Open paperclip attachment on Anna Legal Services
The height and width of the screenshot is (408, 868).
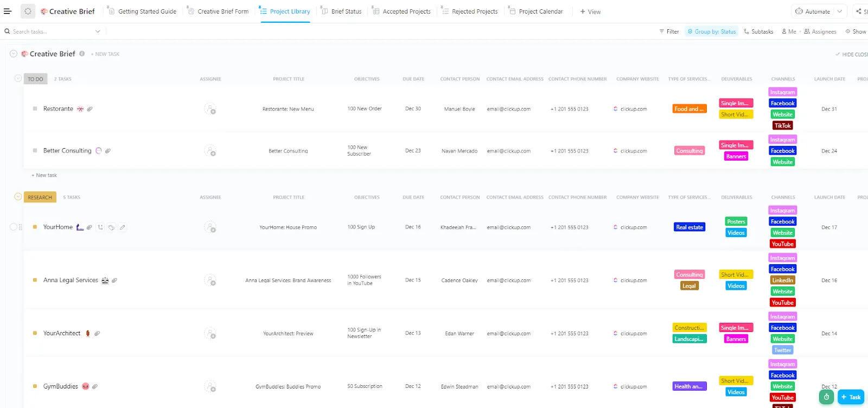pyautogui.click(x=114, y=280)
